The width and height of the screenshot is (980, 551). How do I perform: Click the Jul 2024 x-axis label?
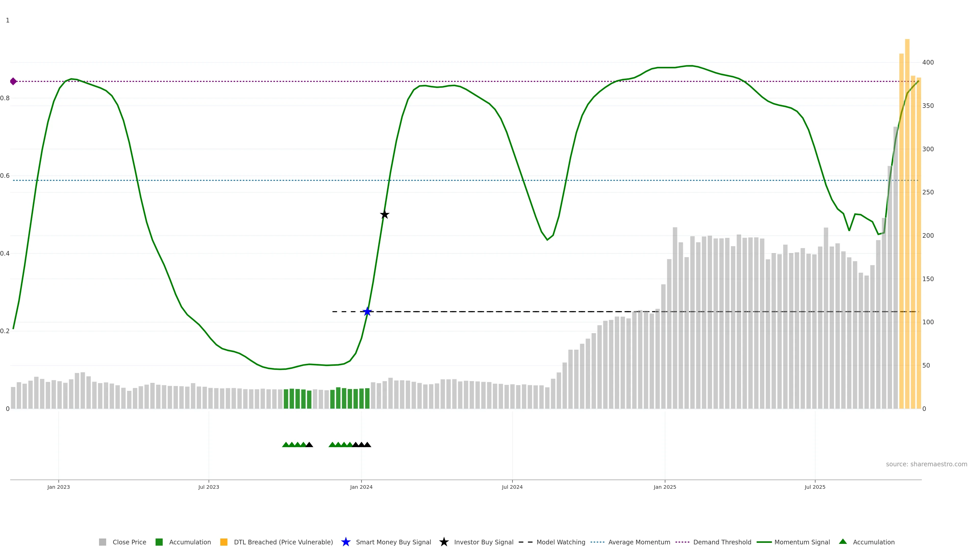pyautogui.click(x=512, y=487)
